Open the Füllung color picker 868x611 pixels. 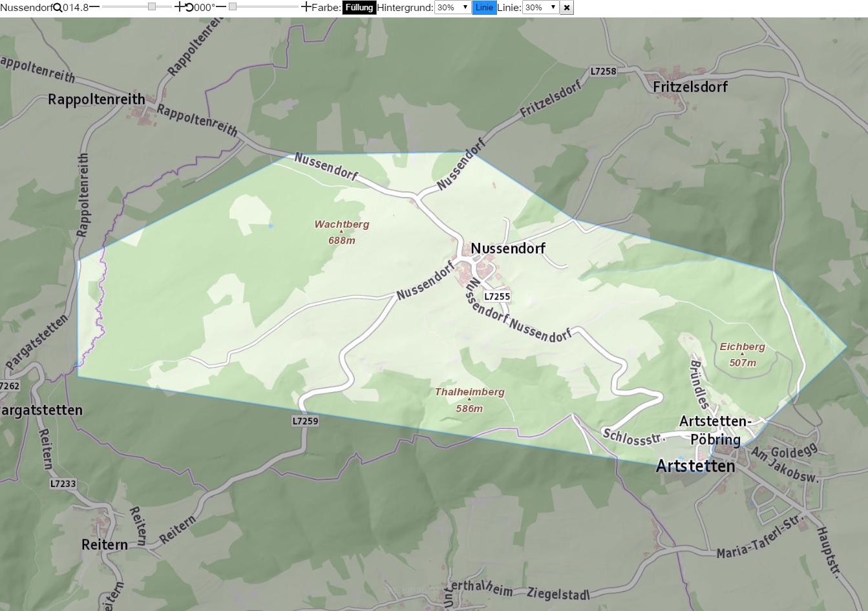[359, 8]
